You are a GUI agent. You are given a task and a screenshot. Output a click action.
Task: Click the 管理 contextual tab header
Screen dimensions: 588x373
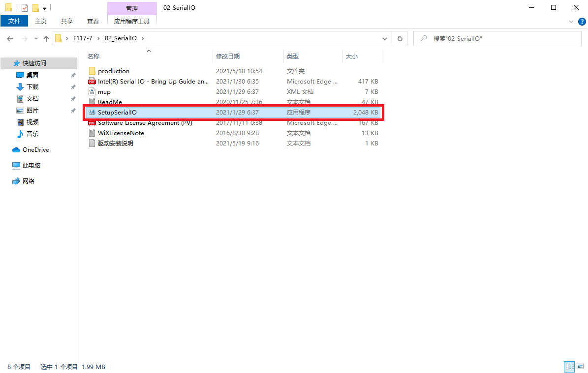(x=132, y=8)
